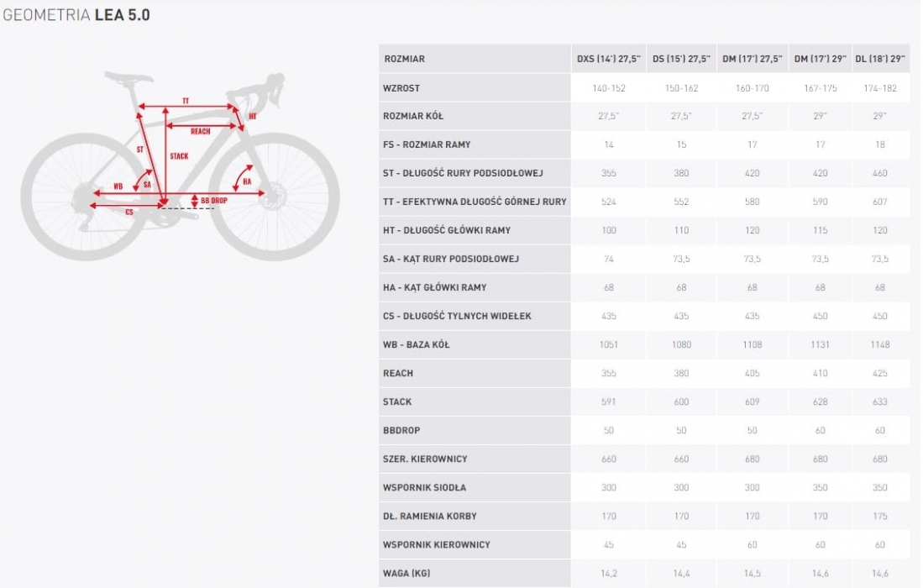Click the 1148 wheelbase value
The width and height of the screenshot is (923, 588).
click(879, 344)
